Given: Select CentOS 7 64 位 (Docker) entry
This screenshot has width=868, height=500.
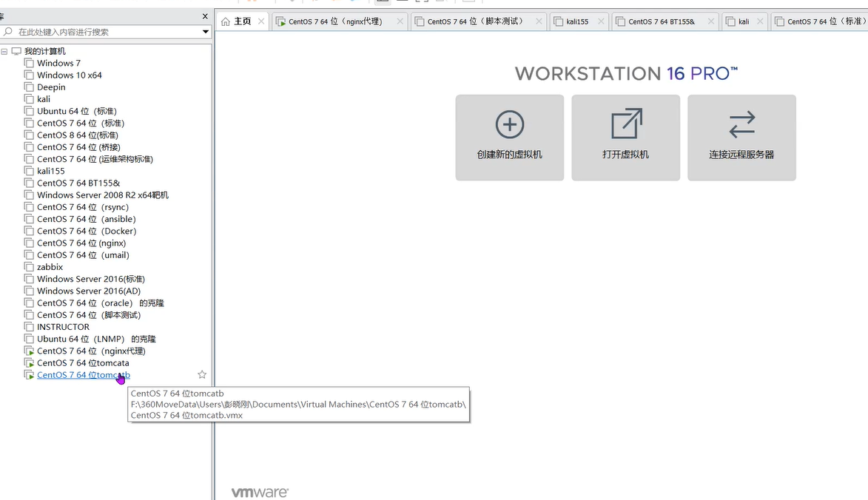Looking at the screenshot, I should [x=87, y=231].
